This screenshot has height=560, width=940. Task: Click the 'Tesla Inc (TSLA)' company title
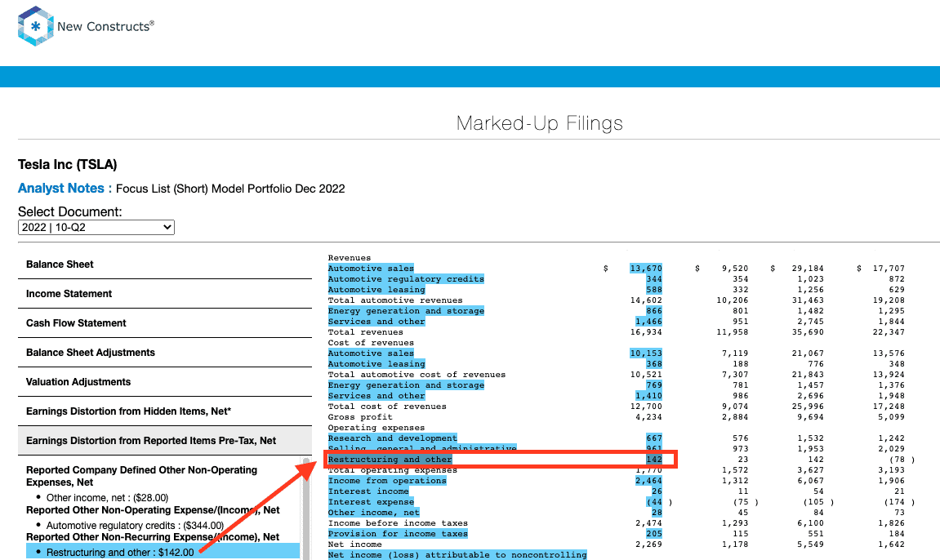[x=67, y=165]
